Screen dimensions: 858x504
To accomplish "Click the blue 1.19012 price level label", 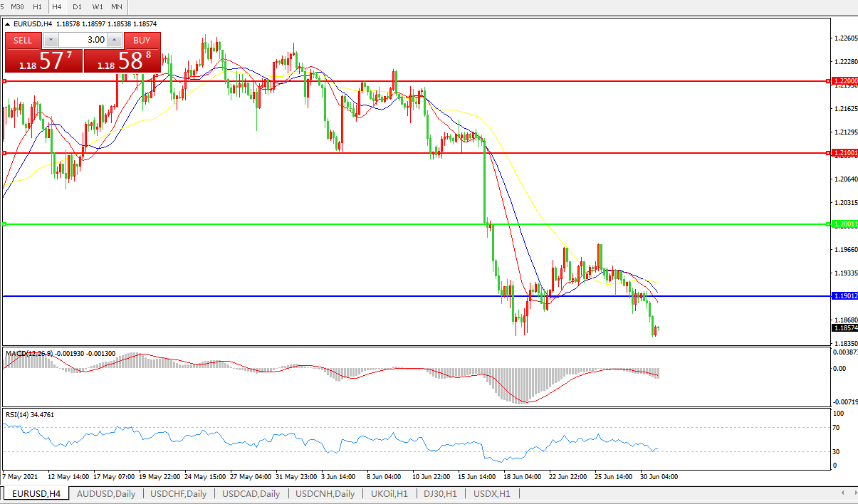I will click(844, 295).
